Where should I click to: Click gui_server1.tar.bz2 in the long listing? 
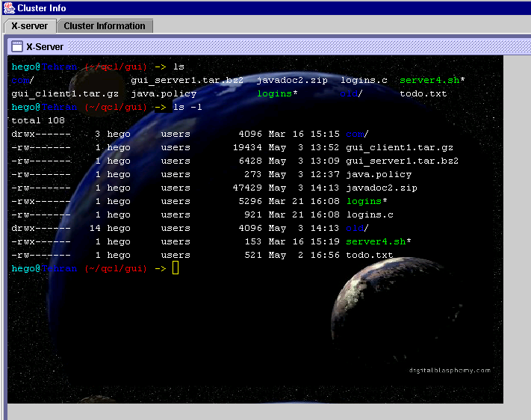(403, 161)
